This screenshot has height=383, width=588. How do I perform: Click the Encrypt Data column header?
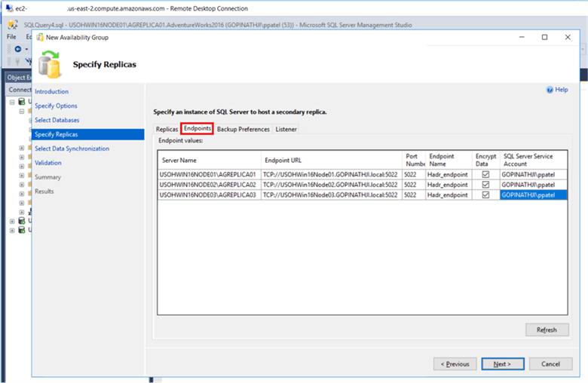(485, 160)
